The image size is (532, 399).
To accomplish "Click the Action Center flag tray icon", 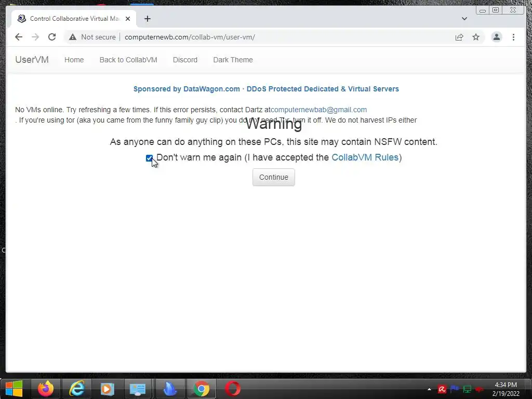I will 455,389.
